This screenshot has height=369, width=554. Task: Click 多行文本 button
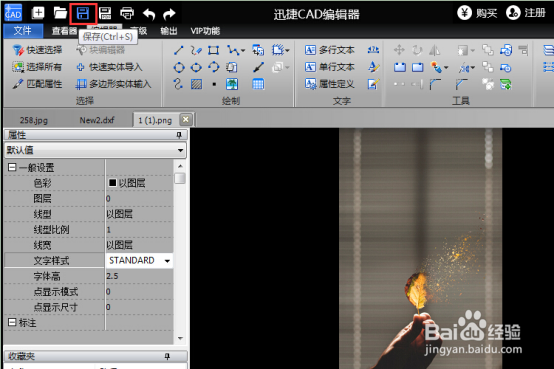tap(330, 50)
